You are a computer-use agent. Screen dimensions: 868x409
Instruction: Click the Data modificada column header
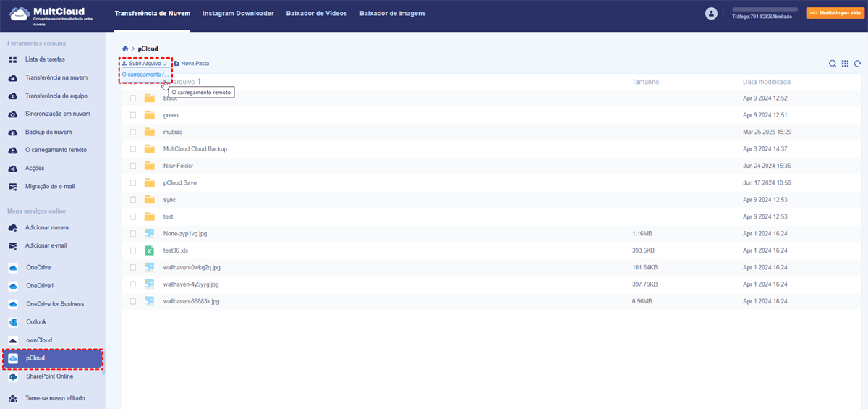[766, 82]
